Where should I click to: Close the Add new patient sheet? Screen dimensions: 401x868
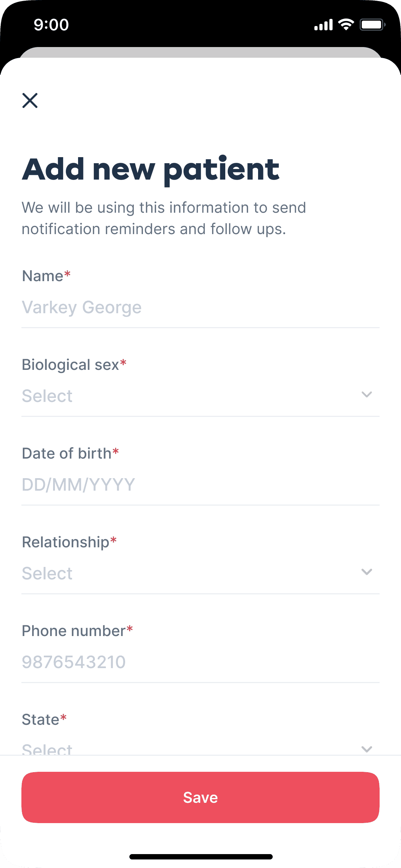point(30,100)
